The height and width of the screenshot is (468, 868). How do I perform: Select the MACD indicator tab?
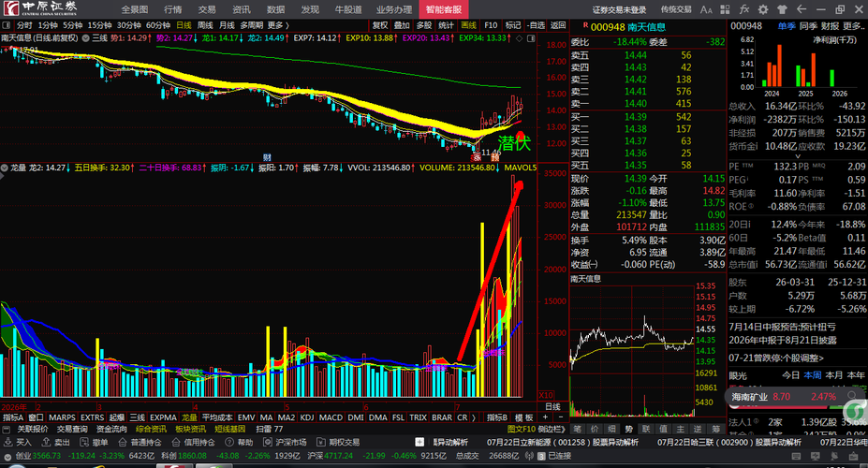331,417
